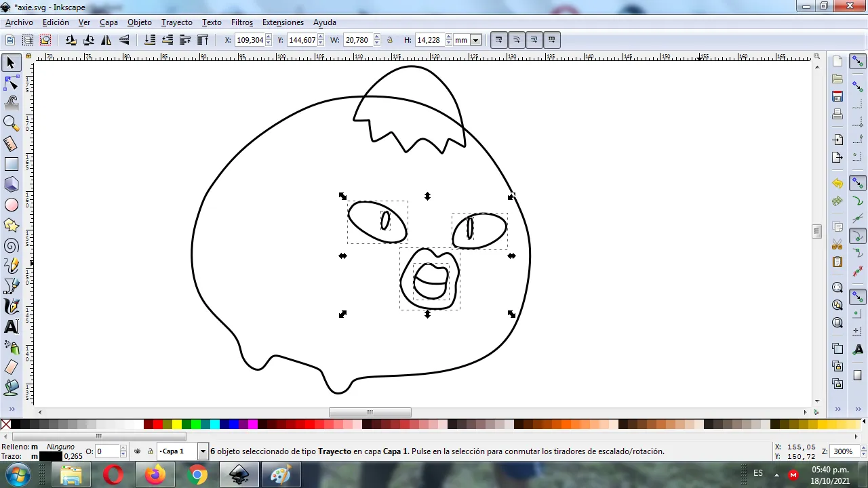The height and width of the screenshot is (488, 868).
Task: Open the Filtros menu
Action: [242, 22]
